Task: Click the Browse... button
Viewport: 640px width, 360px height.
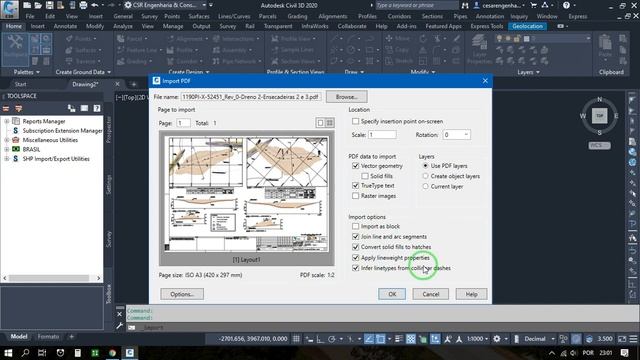Action: pyautogui.click(x=347, y=97)
